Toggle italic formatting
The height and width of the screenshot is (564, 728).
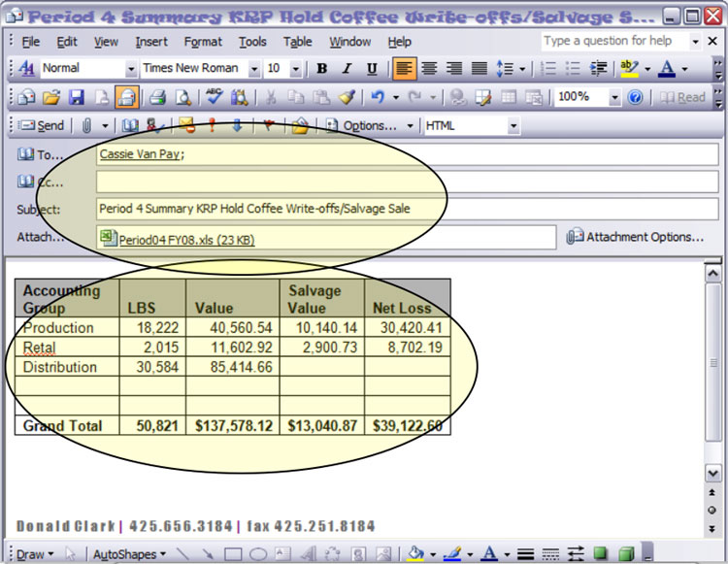[347, 69]
